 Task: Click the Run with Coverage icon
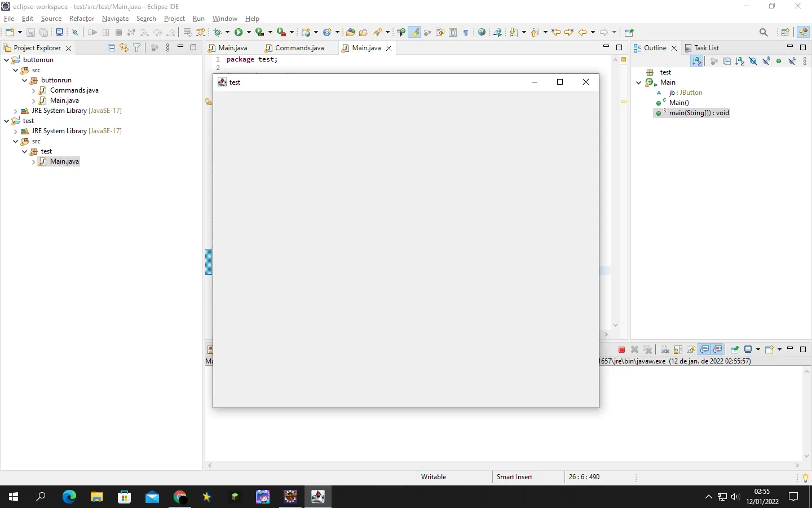point(259,32)
